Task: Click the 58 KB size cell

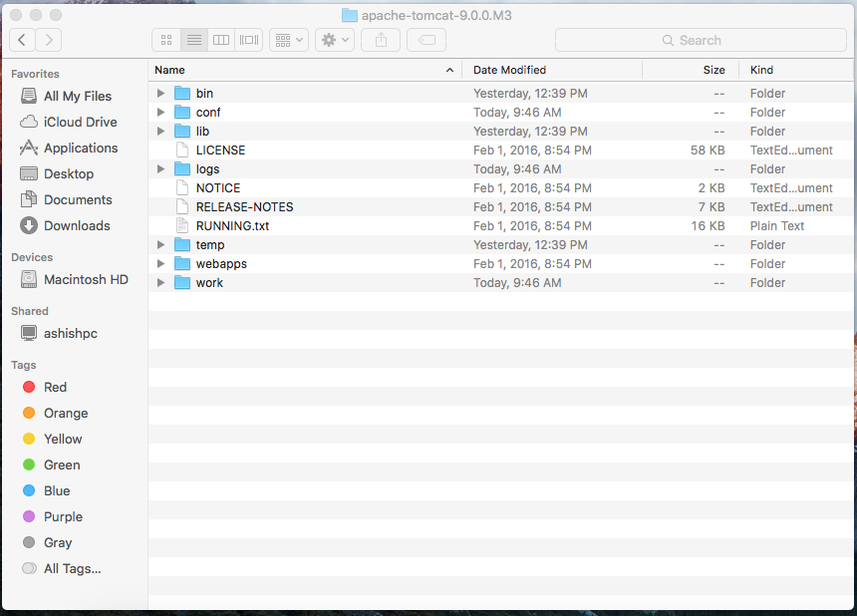Action: click(x=708, y=151)
